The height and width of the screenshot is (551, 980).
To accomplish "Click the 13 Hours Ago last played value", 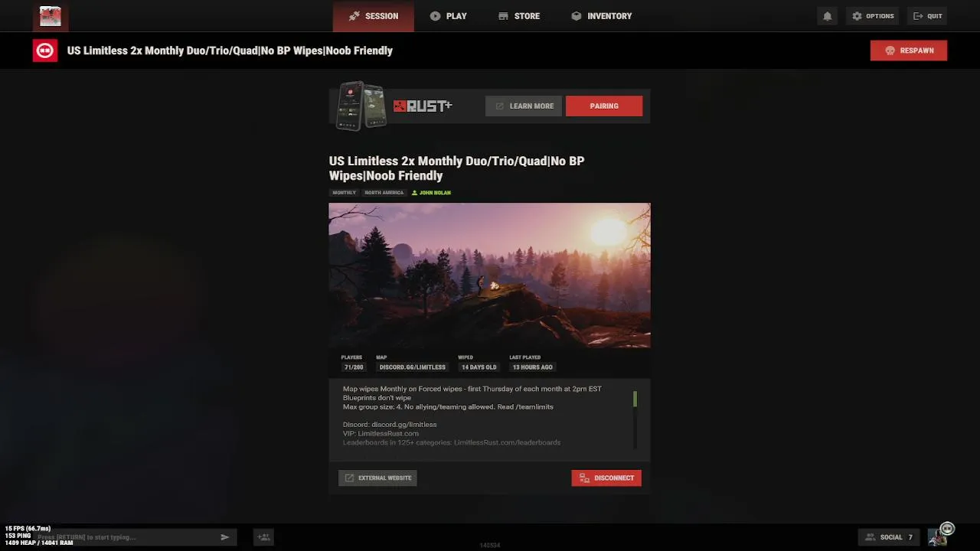I will 532,367.
